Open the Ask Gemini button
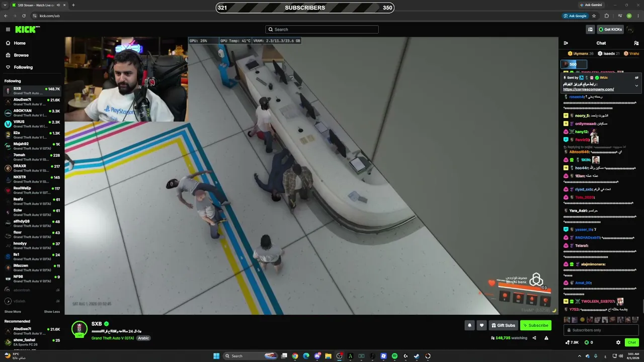The image size is (644, 362). coord(591,5)
